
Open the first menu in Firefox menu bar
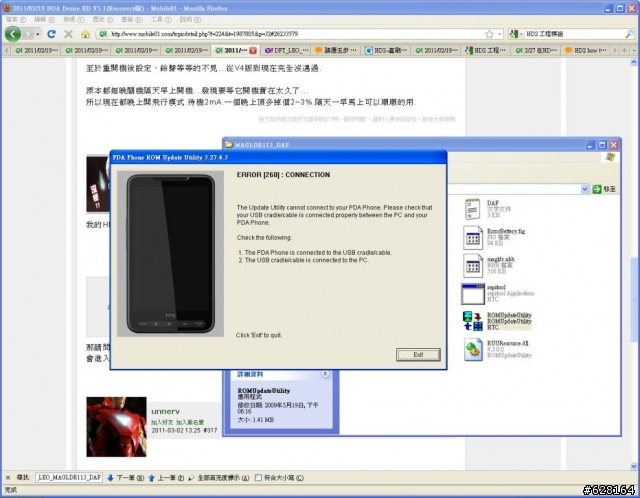point(16,20)
